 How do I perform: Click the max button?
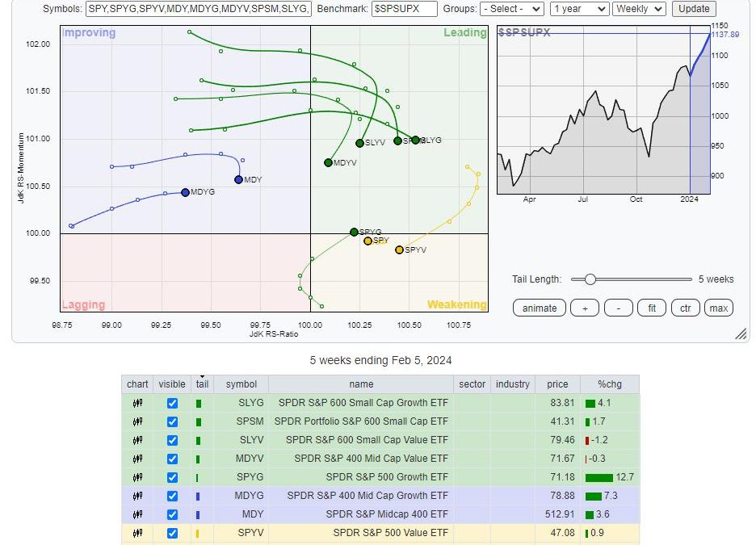click(719, 308)
